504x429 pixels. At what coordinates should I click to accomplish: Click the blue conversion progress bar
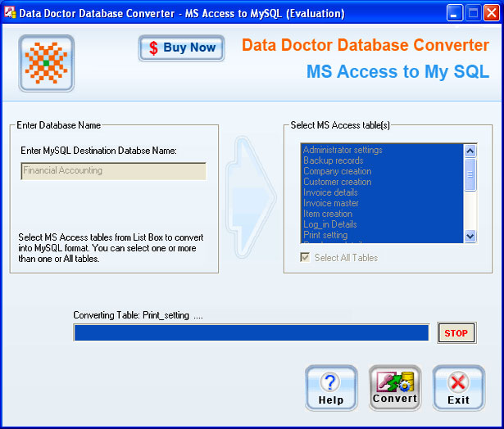[252, 332]
